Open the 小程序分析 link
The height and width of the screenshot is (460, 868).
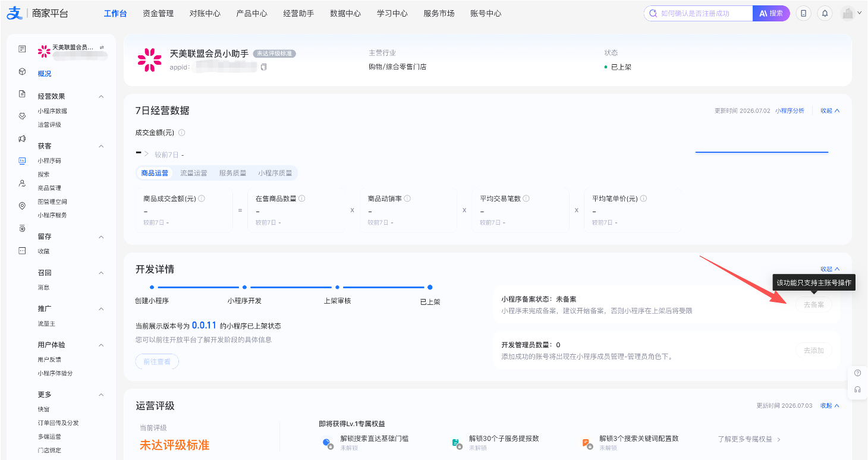click(x=790, y=111)
